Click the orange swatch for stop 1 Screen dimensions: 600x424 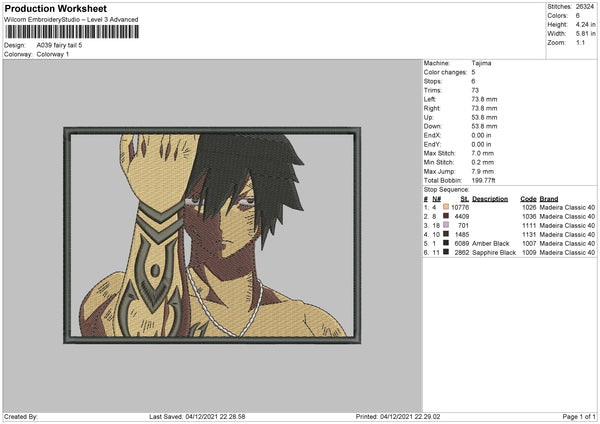point(446,207)
